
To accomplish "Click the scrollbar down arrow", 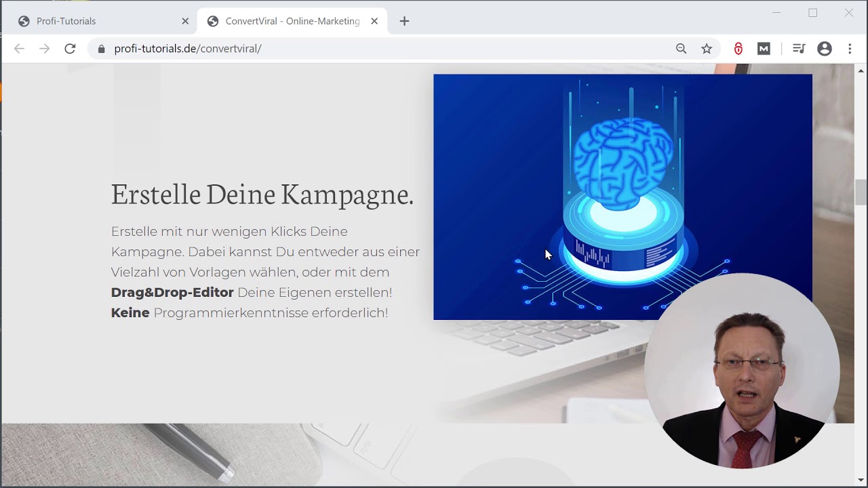I will (x=861, y=480).
